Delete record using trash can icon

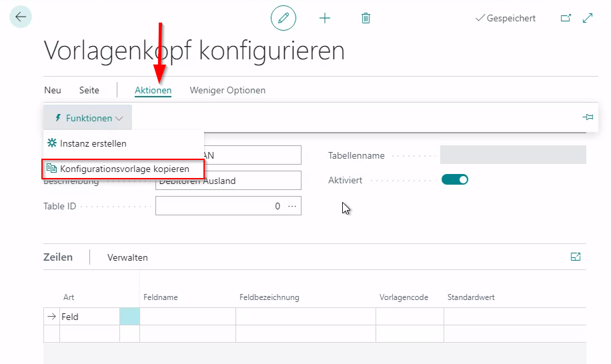[366, 18]
